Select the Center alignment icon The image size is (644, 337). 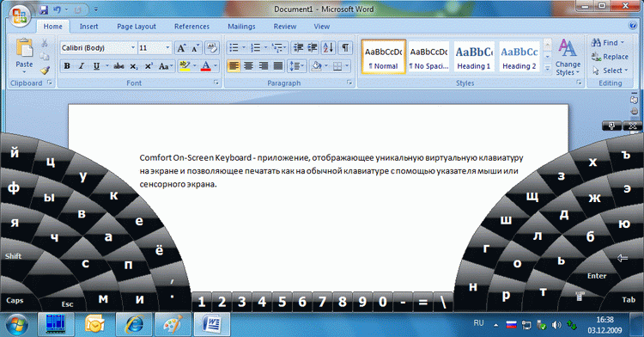click(x=248, y=65)
